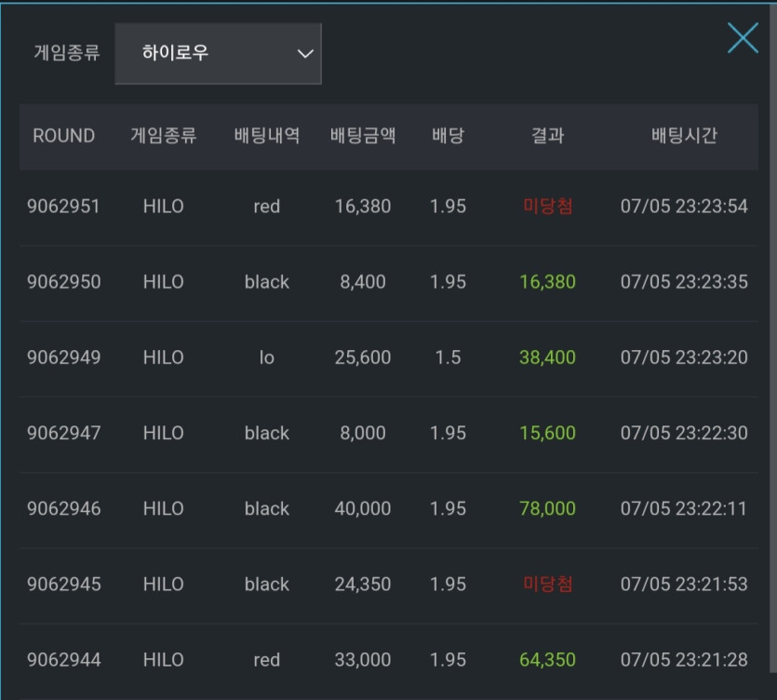
Task: Open the 하이로우 game type dropdown
Action: point(218,54)
